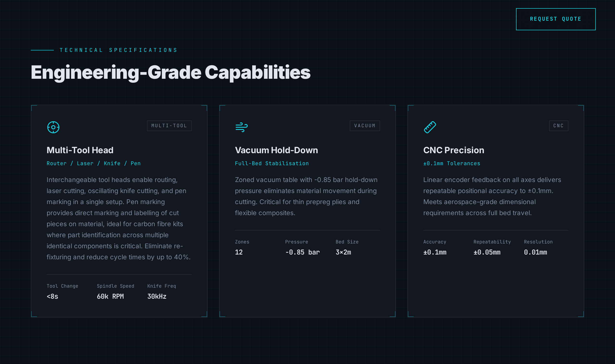Click the 'Resolution' stat label
615x364 pixels.
coord(538,242)
